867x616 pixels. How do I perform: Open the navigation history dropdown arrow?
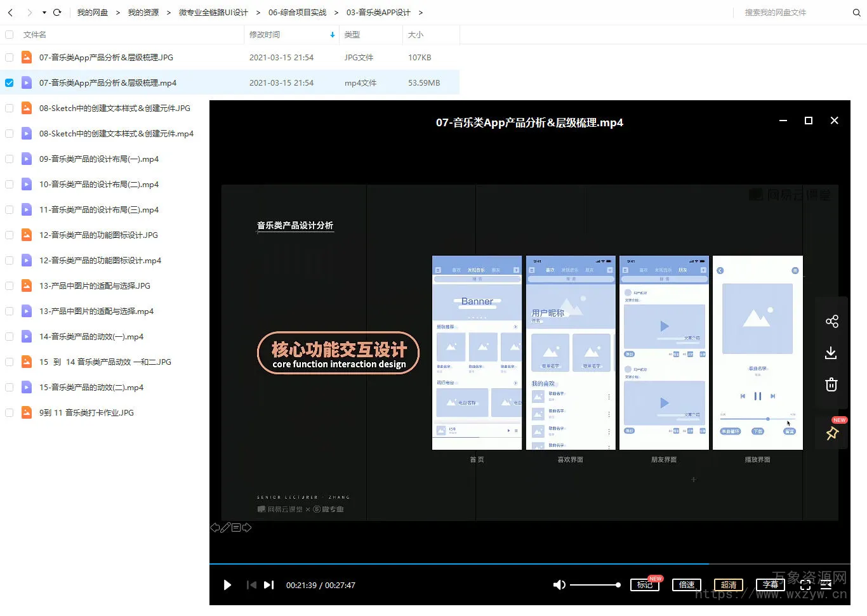point(44,12)
